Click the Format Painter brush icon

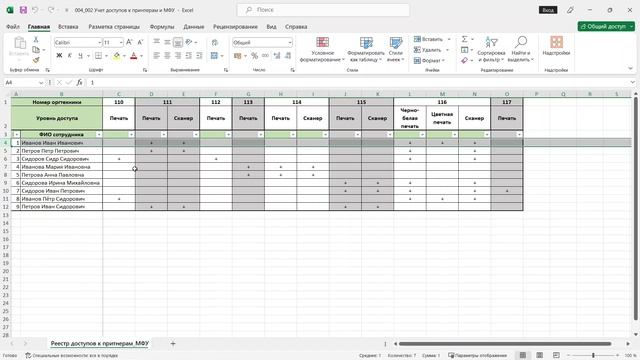(36, 60)
